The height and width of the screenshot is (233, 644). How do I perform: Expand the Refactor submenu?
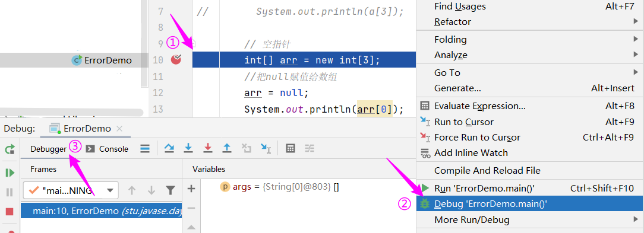click(x=531, y=22)
